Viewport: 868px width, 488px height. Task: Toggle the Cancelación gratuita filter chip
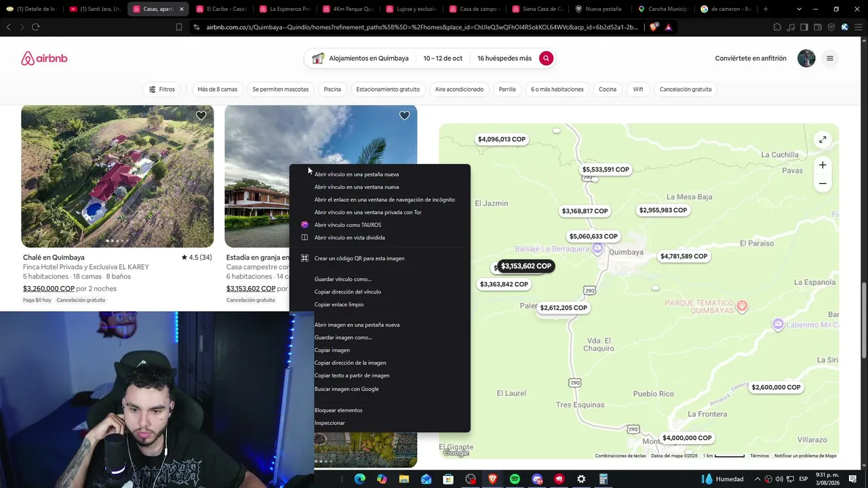[x=686, y=89]
